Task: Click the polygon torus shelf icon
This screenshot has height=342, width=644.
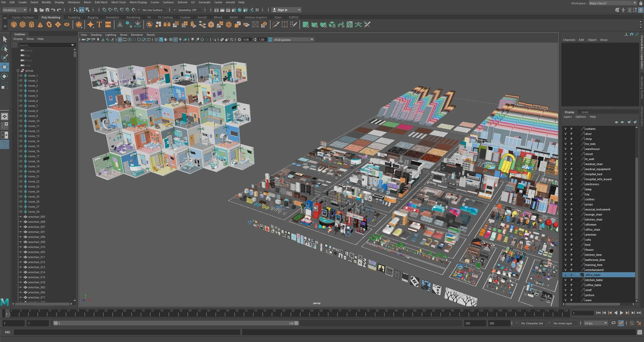Action: (49, 24)
